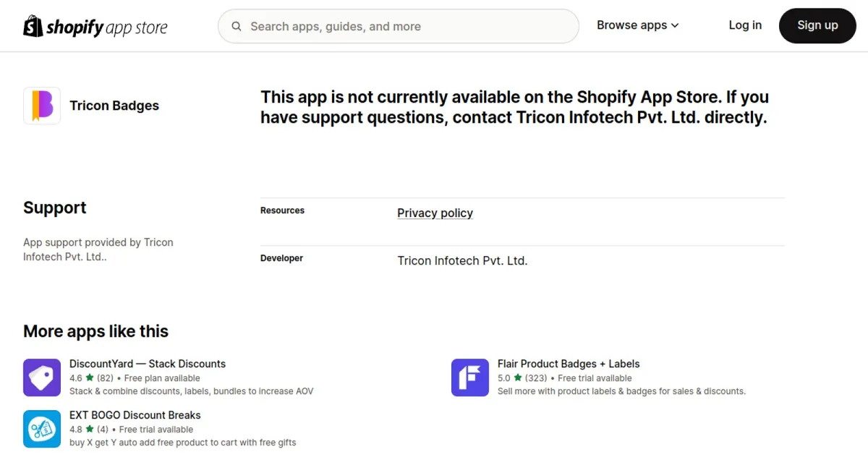This screenshot has height=470, width=868.
Task: Select the Developer label
Action: 281,258
